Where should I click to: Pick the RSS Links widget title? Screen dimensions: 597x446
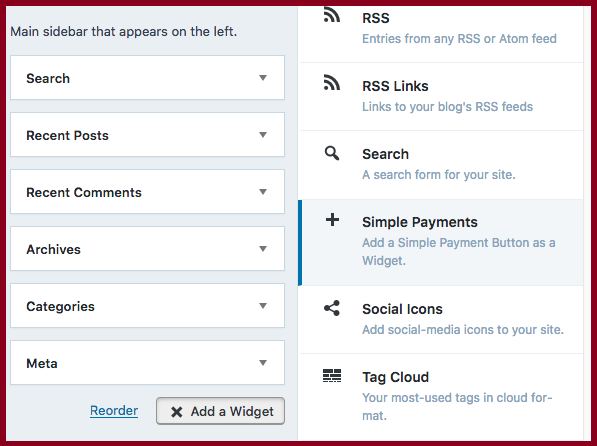pos(395,86)
